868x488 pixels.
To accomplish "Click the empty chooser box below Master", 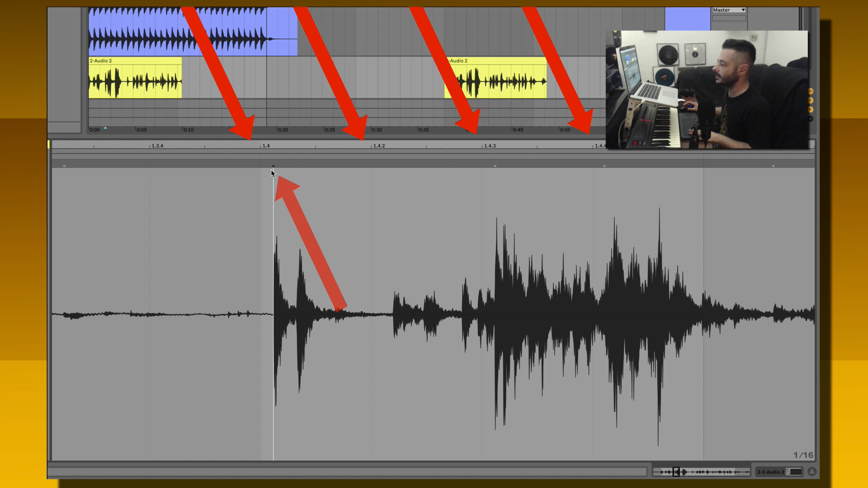I will click(x=728, y=19).
